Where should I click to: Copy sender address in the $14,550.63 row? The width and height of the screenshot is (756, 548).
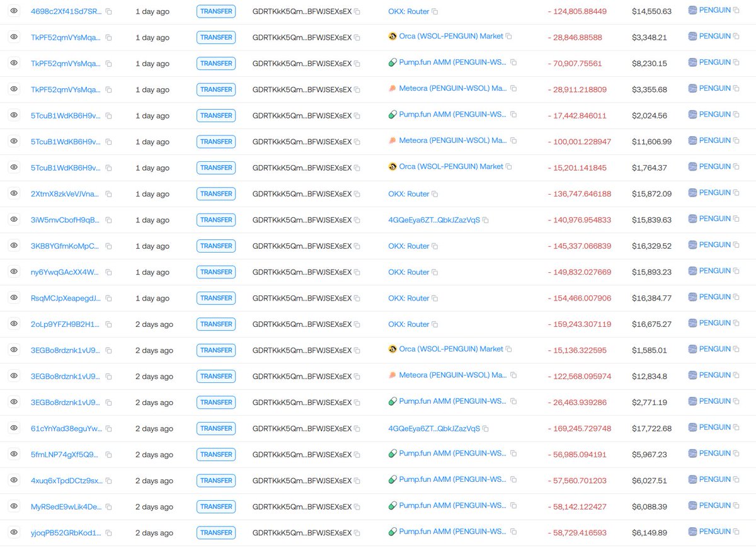[x=357, y=11]
